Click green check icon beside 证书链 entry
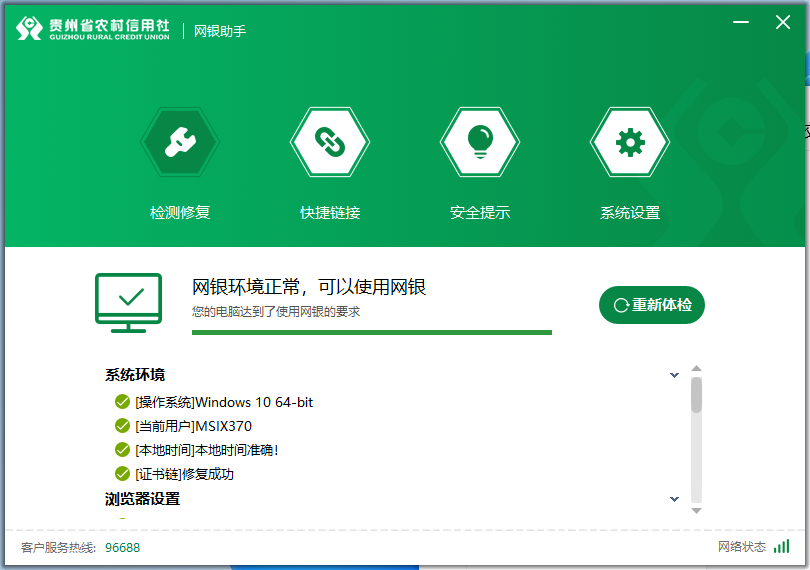 (123, 474)
